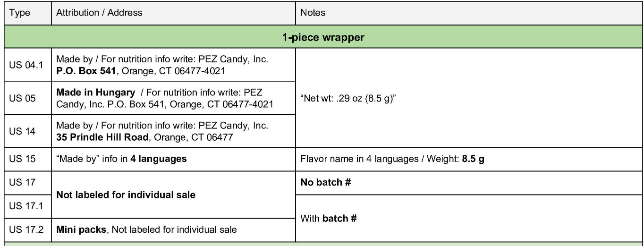Viewport: 644px width, 246px height.
Task: Select the green "1-piece wrapper" section header
Action: [x=323, y=37]
